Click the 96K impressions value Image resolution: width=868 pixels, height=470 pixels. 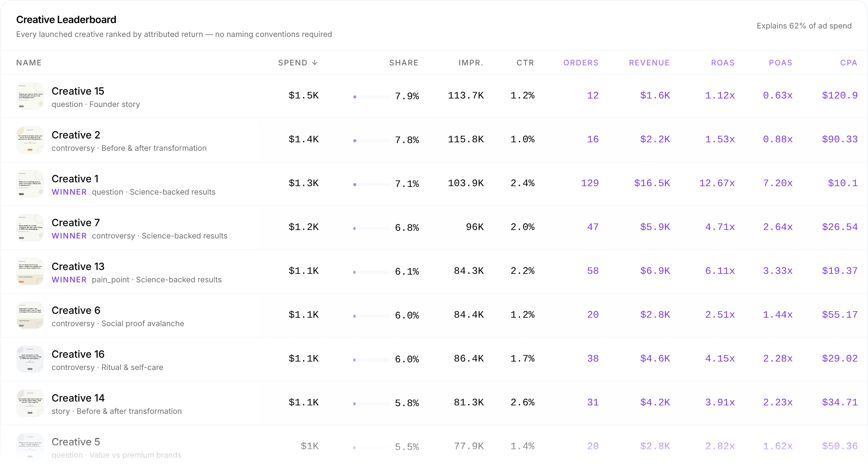coord(475,227)
